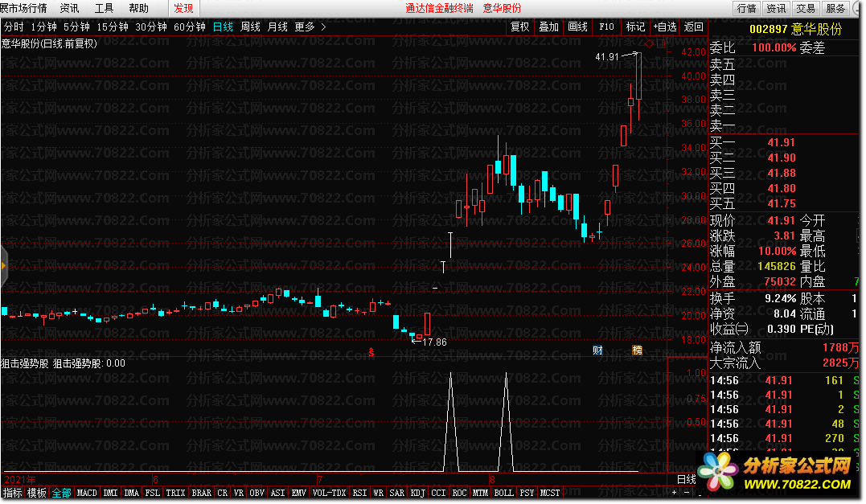
Task: Click the 指标 tab at bottom
Action: 13,493
